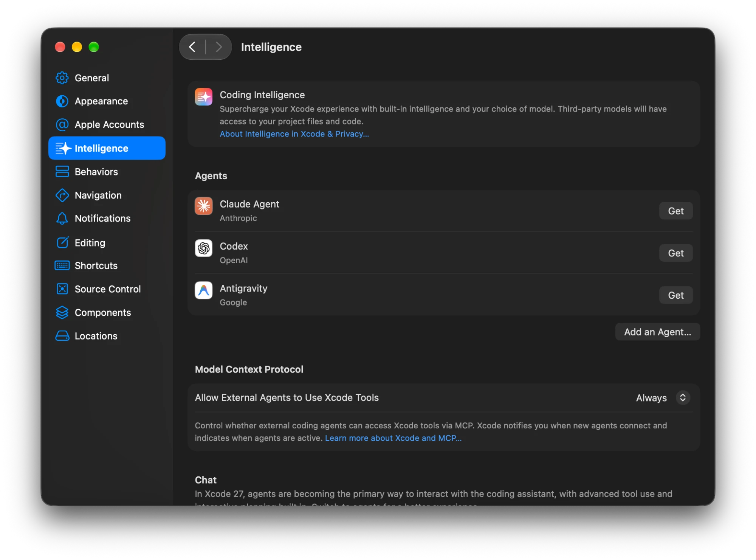
Task: Open Learn more about Xcode and MCP link
Action: (393, 438)
